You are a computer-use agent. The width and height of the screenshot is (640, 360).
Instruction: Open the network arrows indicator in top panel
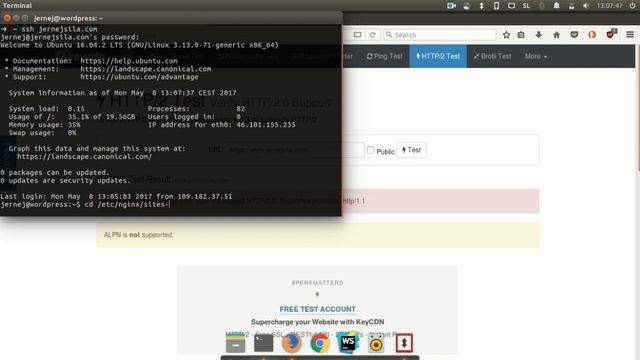click(x=481, y=6)
